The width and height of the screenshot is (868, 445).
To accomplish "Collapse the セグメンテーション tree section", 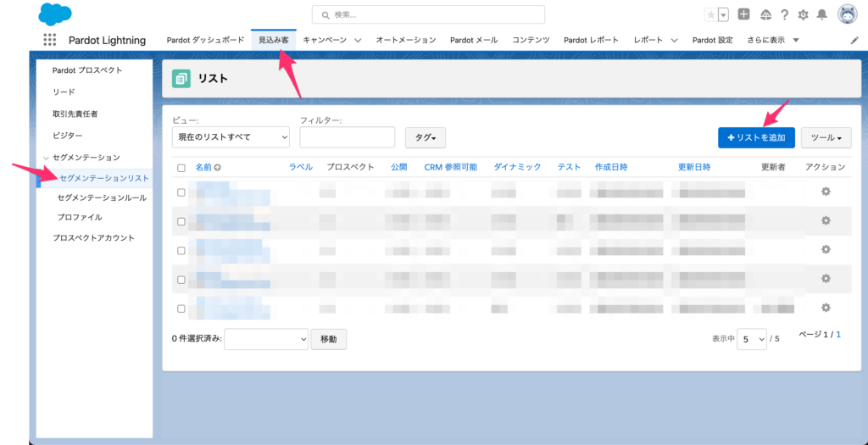I will [47, 158].
